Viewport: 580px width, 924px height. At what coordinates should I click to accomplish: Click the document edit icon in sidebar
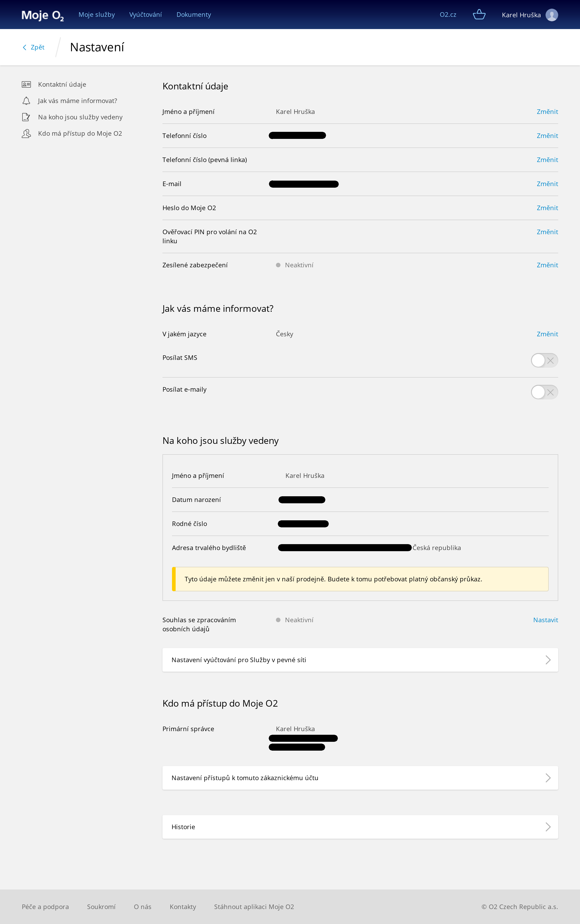pos(26,117)
